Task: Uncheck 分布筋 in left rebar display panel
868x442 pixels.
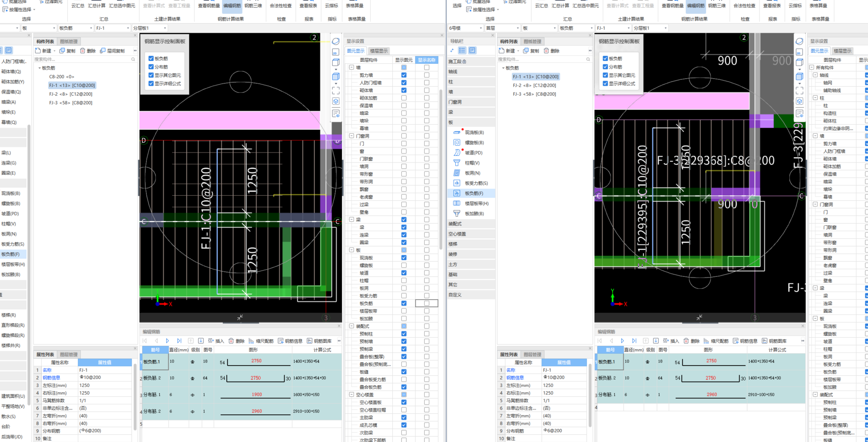Action: pyautogui.click(x=151, y=67)
